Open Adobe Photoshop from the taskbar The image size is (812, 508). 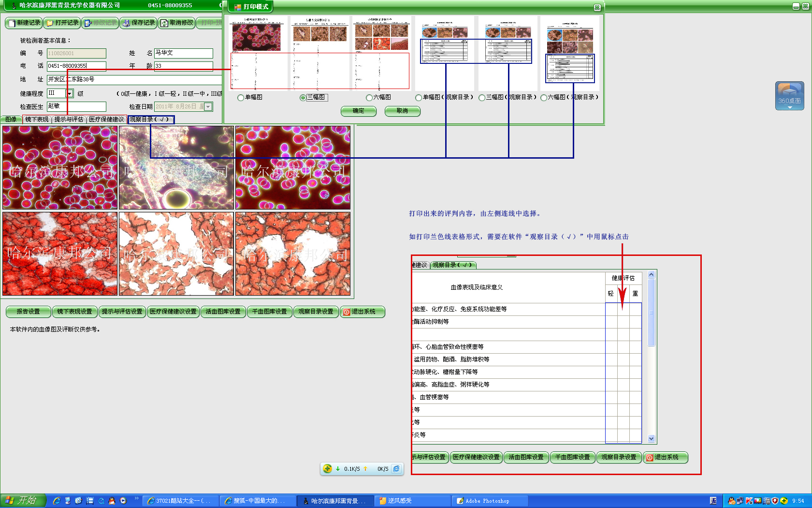point(483,501)
